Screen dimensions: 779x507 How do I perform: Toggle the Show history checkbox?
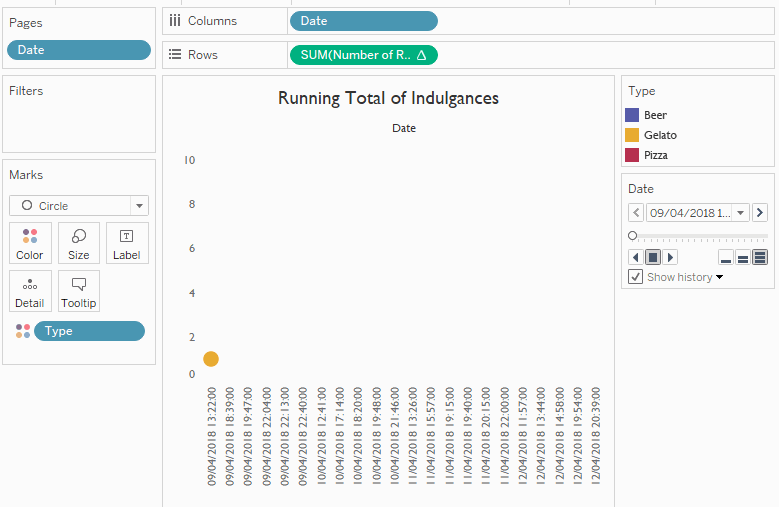pyautogui.click(x=636, y=277)
